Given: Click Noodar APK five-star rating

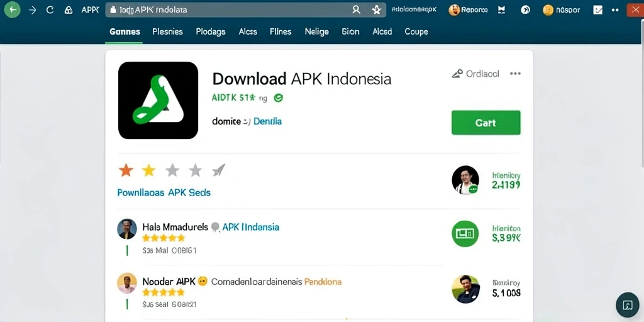Looking at the screenshot, I should tap(164, 293).
